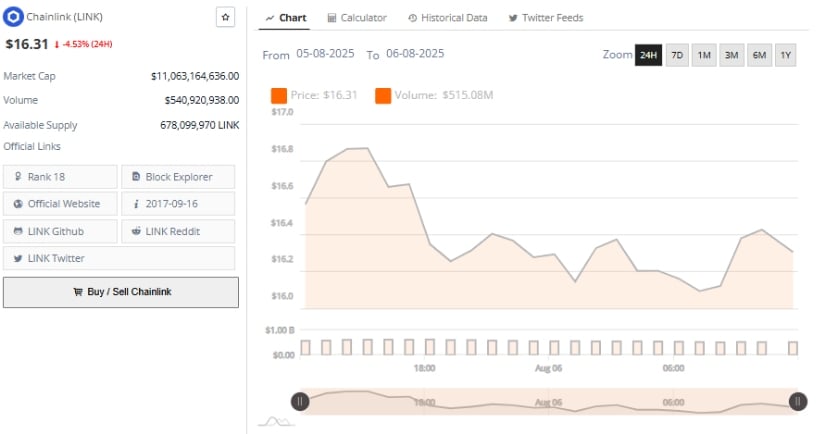This screenshot has width=825, height=434.
Task: Click the 2017-09-16 launch date button
Action: coord(178,204)
